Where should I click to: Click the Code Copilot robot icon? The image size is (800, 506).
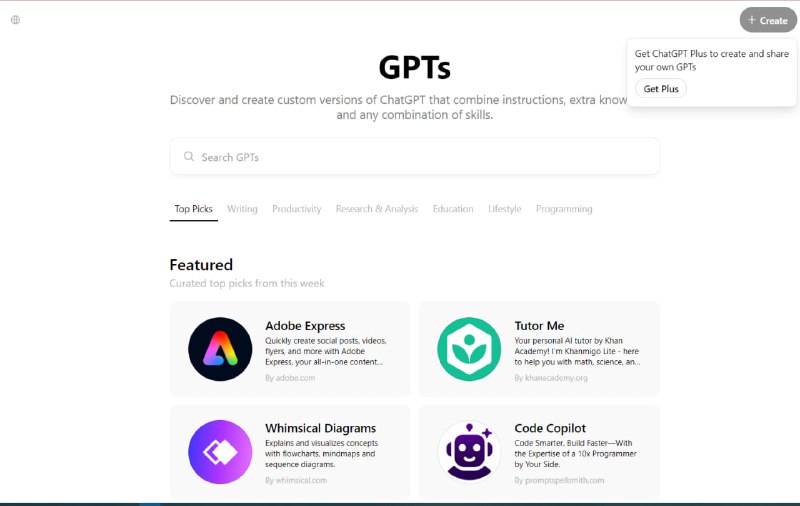[x=469, y=452]
